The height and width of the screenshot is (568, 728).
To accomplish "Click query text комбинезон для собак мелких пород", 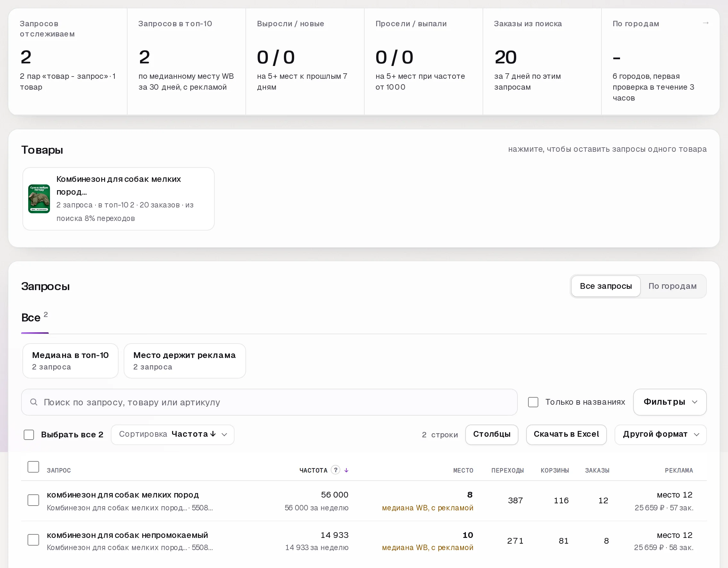I will click(x=123, y=495).
